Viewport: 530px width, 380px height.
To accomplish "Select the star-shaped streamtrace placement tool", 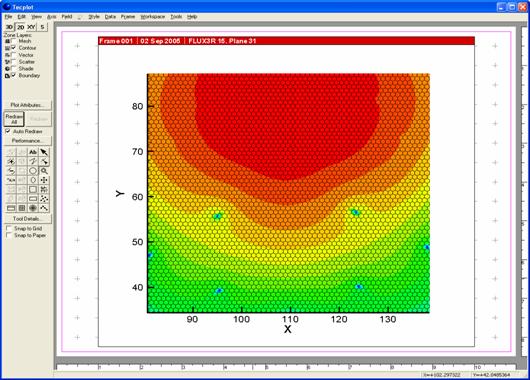I will click(x=11, y=161).
